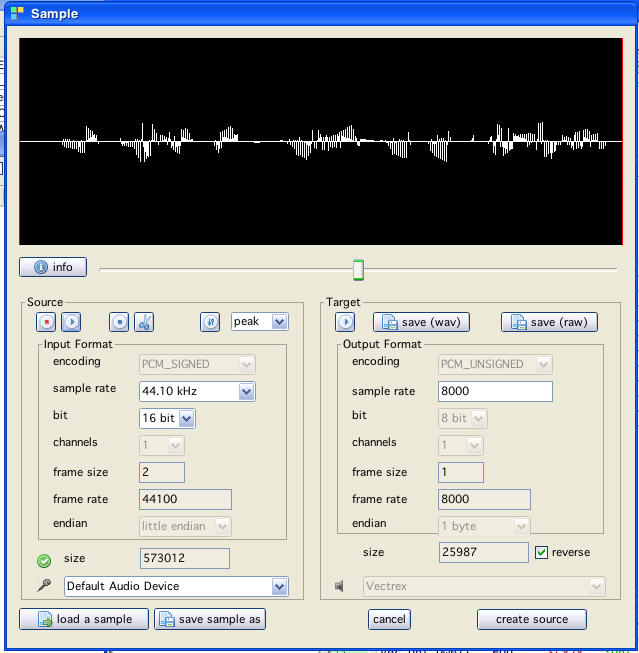The height and width of the screenshot is (653, 639).
Task: Play the source sample
Action: 71,322
